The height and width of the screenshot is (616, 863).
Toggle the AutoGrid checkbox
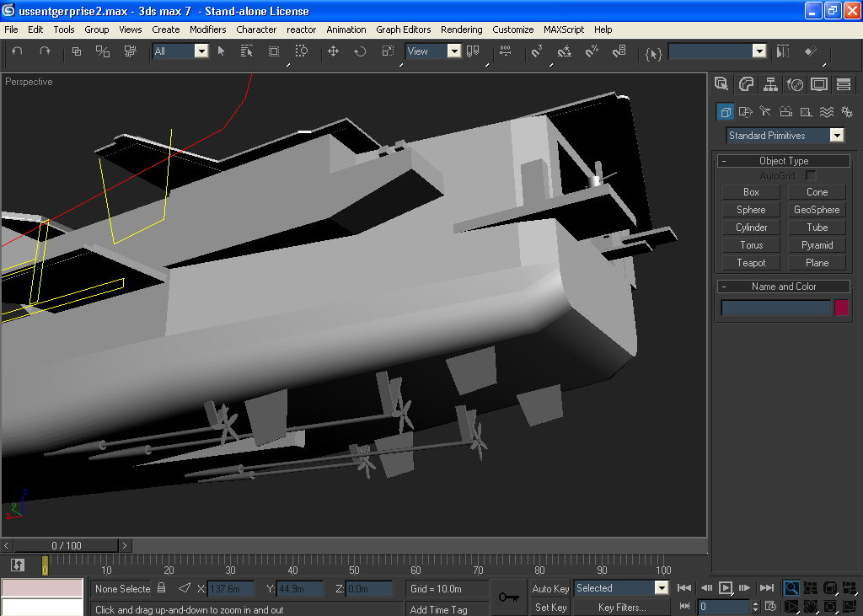pyautogui.click(x=811, y=175)
